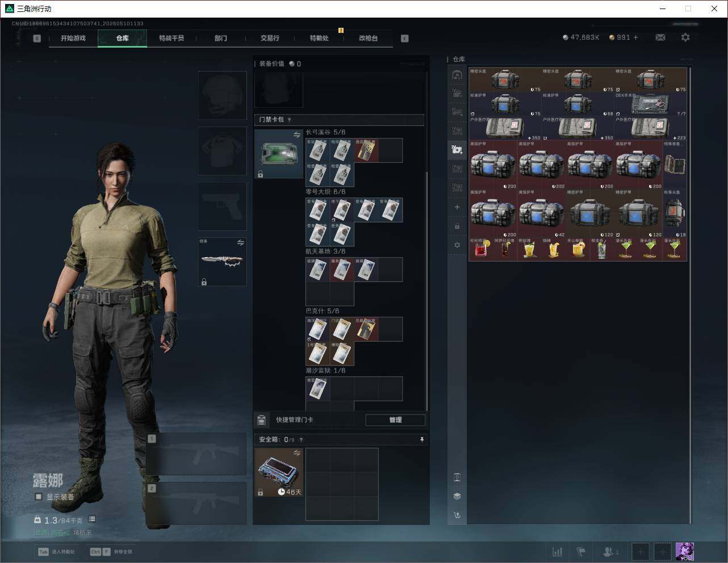The width and height of the screenshot is (728, 563).
Task: Open the friends icon in bottom bar
Action: (x=610, y=552)
